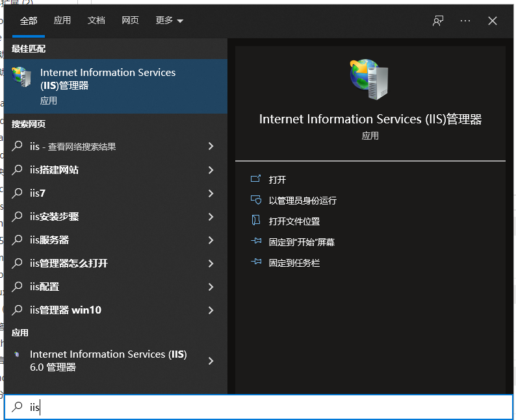
Task: Expand chevron for iis - 查看网络搜索结果
Action: 211,146
